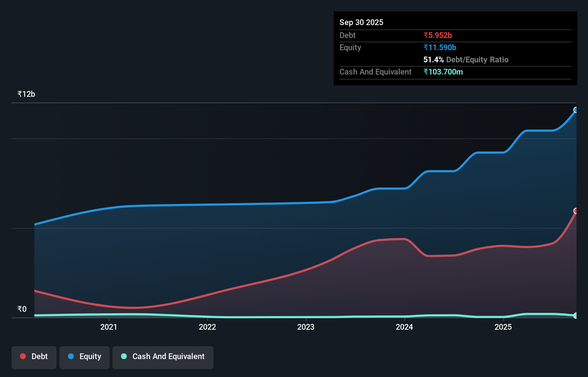Image resolution: width=588 pixels, height=377 pixels.
Task: Select the teal Cash And Equivalent legend dot
Action: (x=123, y=357)
